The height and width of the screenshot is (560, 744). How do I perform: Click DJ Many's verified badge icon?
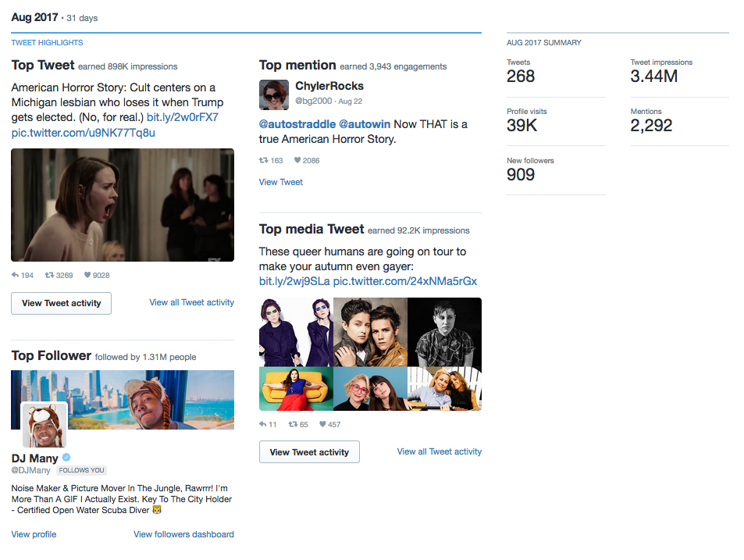pos(66,458)
